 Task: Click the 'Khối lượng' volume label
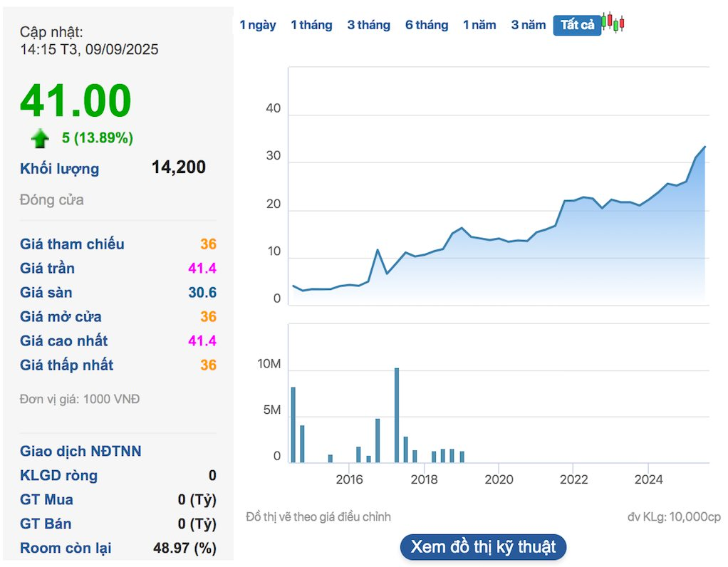(60, 169)
